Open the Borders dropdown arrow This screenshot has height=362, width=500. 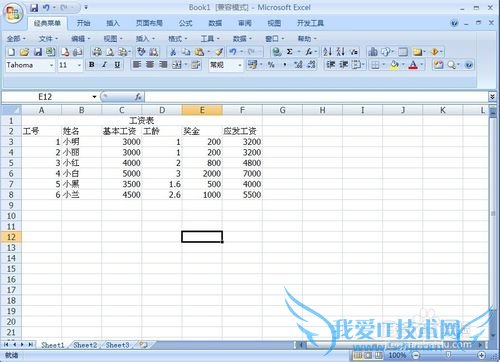point(383,65)
